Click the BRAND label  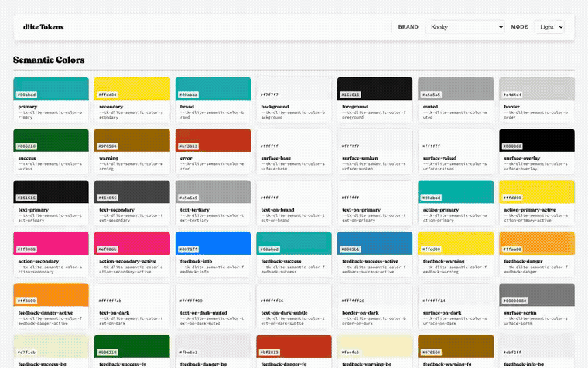click(408, 27)
